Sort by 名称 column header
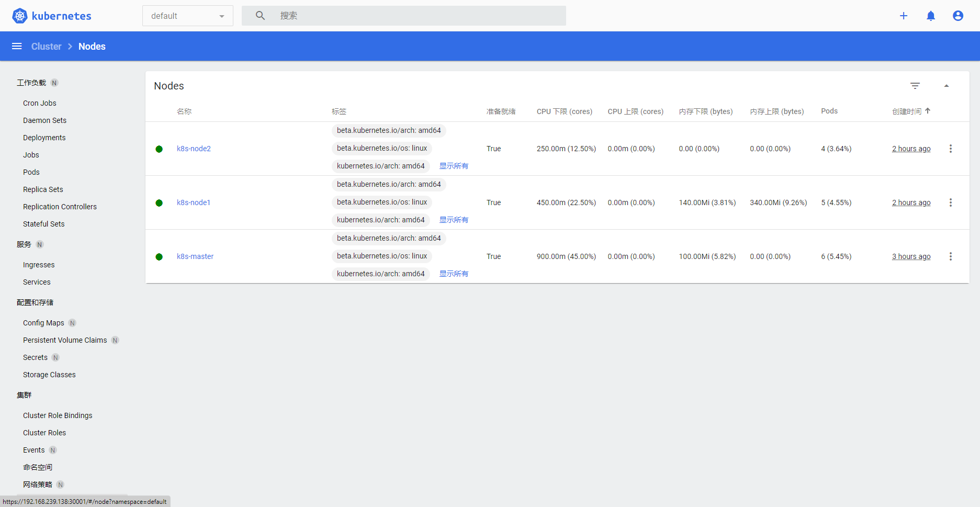Viewport: 980px width, 507px height. 184,111
